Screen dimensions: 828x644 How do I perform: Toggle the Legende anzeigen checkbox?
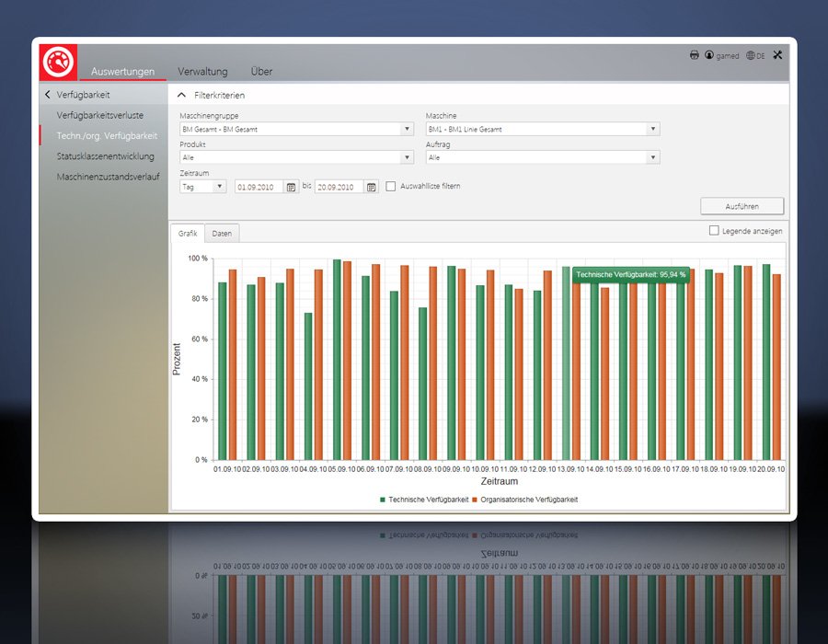coord(714,231)
